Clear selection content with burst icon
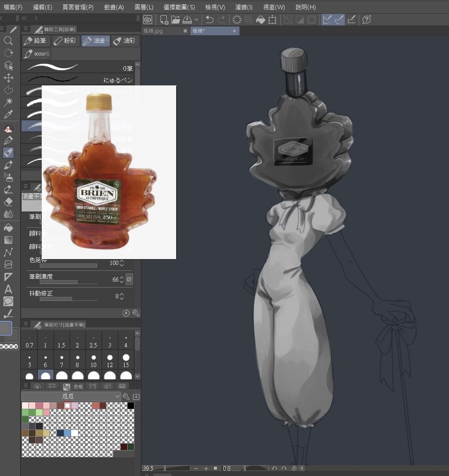 coord(237,20)
